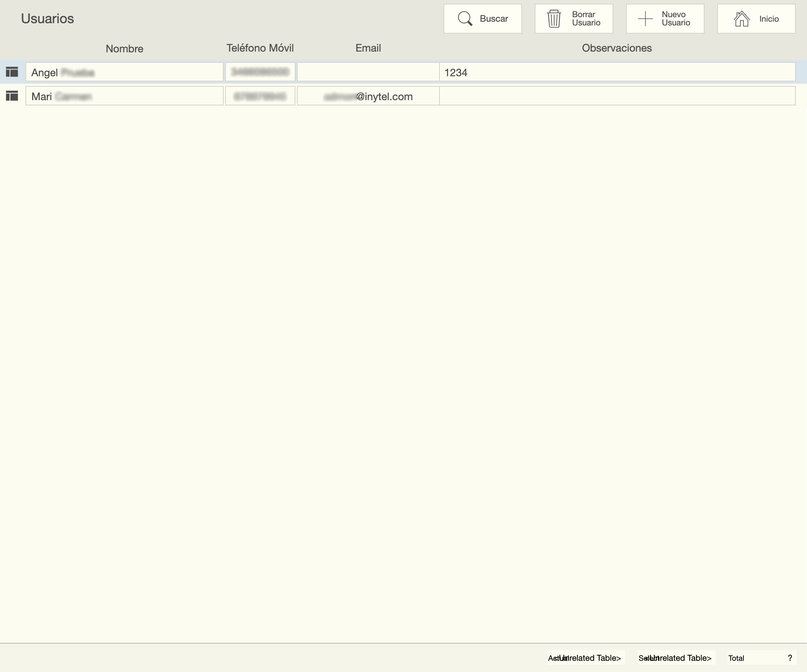Viewport: 807px width, 672px height.
Task: Click the plus icon for Nuevo Usuario
Action: [x=645, y=19]
